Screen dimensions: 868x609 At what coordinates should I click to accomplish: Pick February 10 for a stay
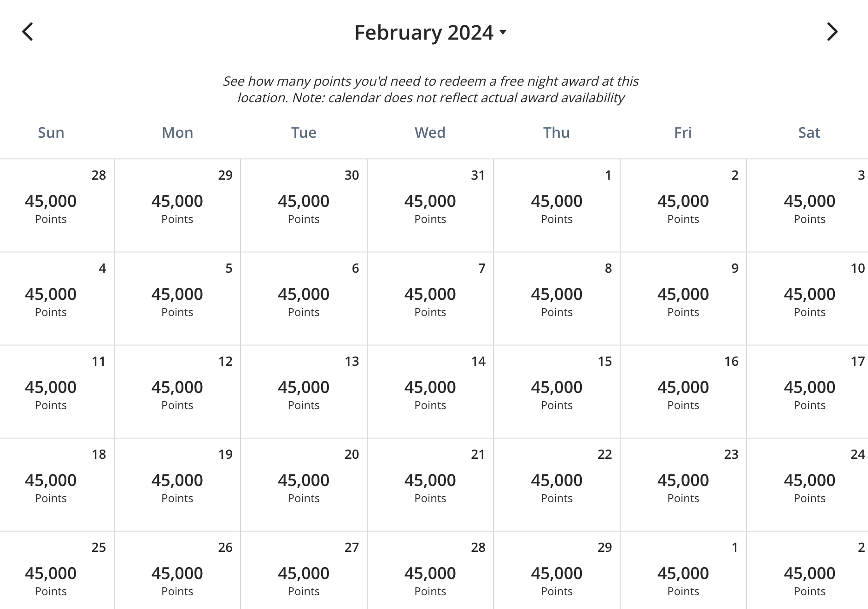tap(809, 299)
